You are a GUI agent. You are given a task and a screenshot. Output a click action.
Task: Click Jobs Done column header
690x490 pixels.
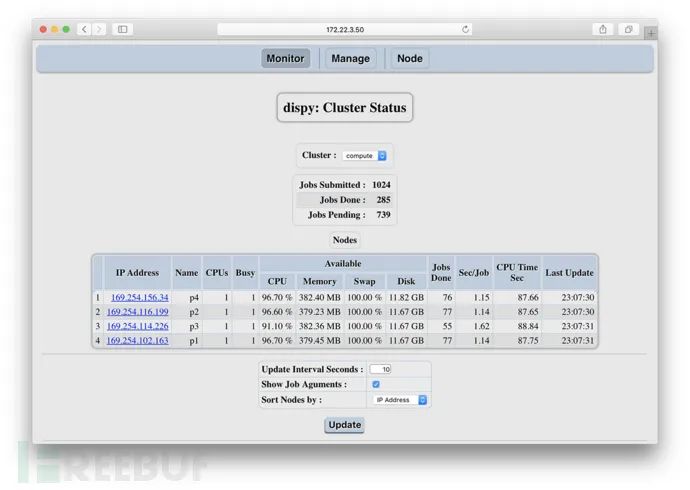click(441, 273)
